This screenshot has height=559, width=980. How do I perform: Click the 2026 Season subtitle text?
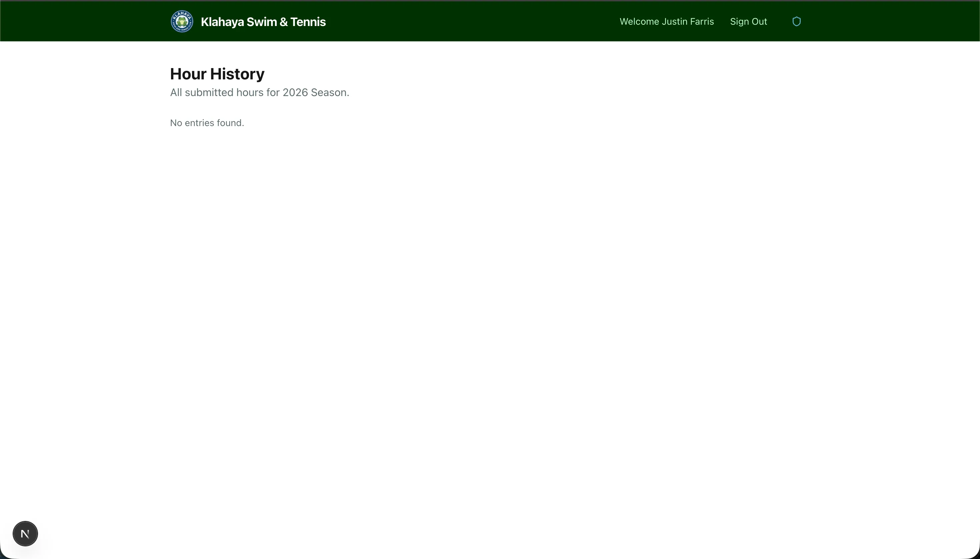[x=315, y=92]
